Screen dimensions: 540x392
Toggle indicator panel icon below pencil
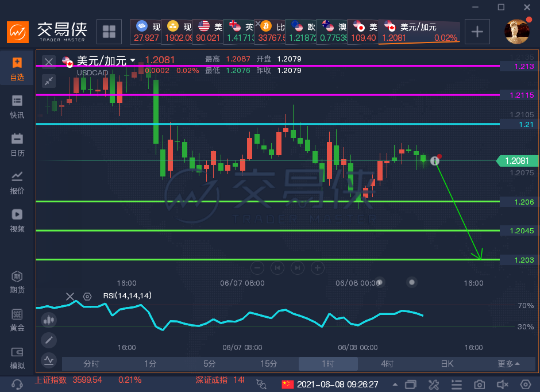click(x=49, y=360)
